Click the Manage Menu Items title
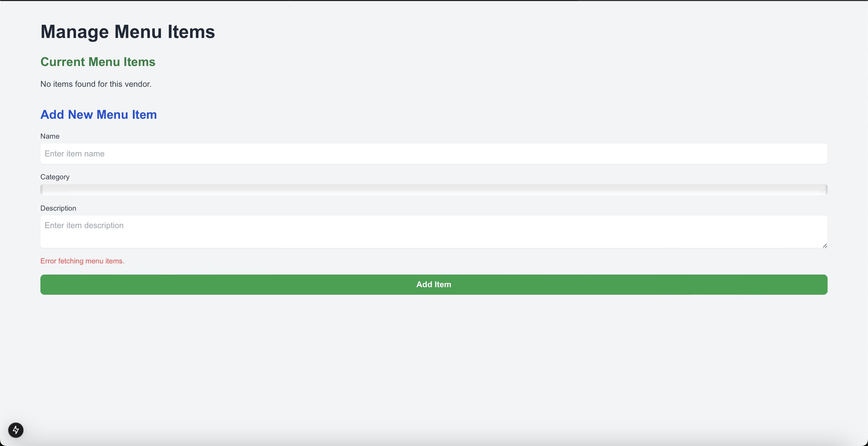The width and height of the screenshot is (868, 446). (128, 31)
